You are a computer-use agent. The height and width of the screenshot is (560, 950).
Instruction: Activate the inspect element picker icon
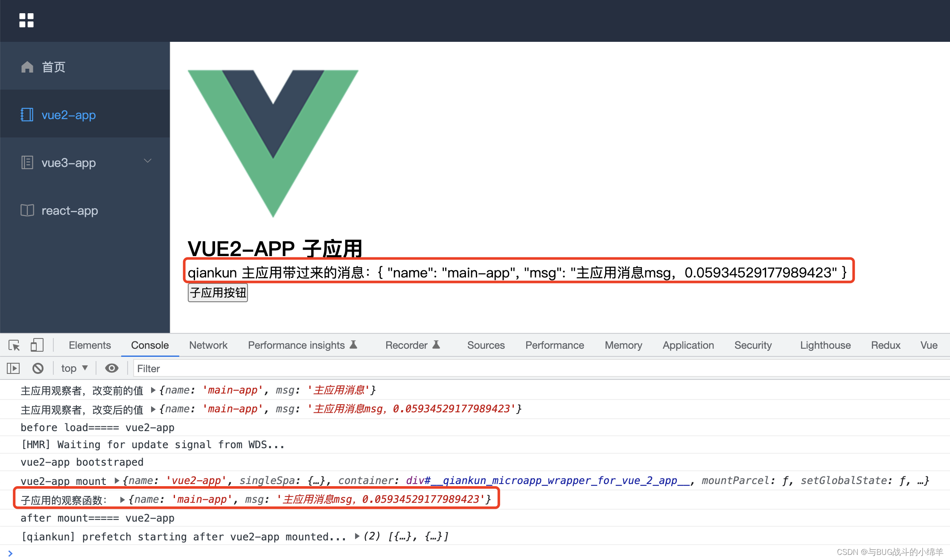(14, 345)
